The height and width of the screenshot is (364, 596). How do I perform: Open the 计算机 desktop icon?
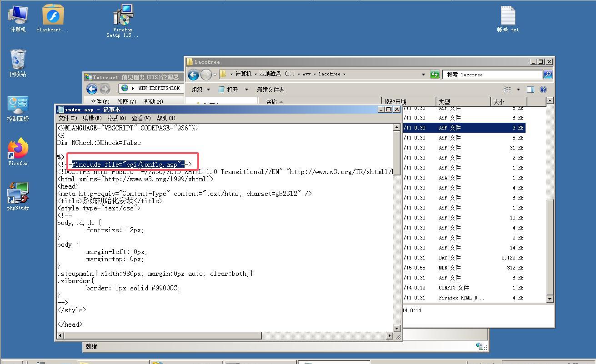(18, 19)
